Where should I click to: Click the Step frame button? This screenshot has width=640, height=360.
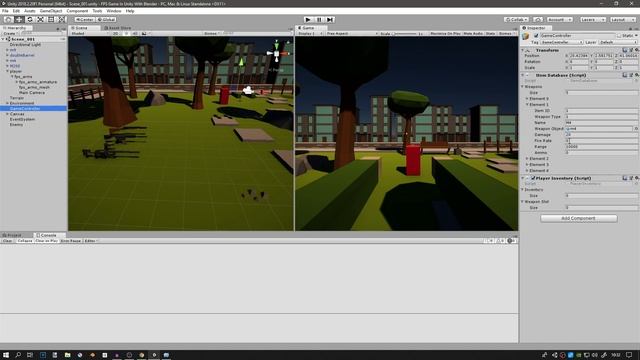coord(330,19)
